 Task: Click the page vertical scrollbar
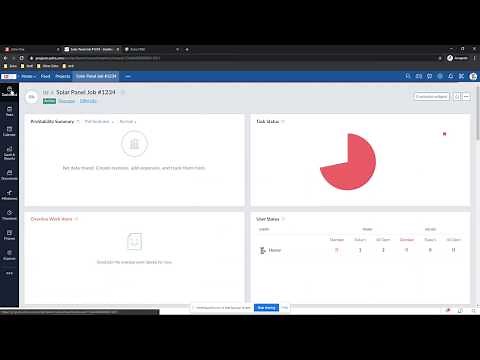click(x=478, y=113)
